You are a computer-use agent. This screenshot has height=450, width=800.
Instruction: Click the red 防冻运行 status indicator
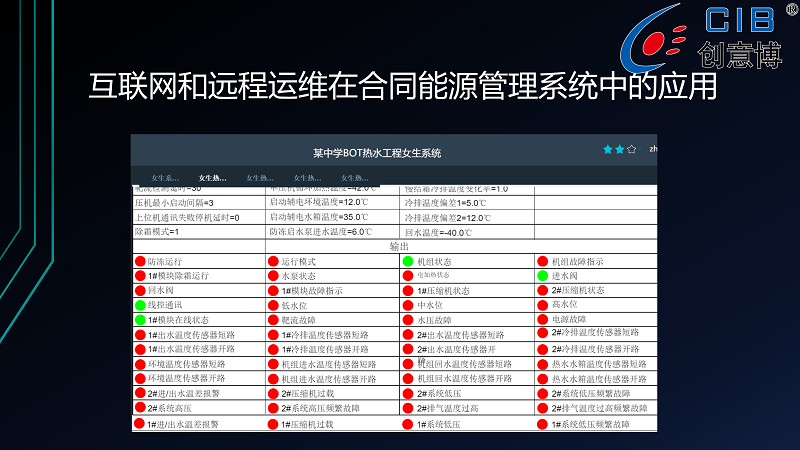(140, 261)
